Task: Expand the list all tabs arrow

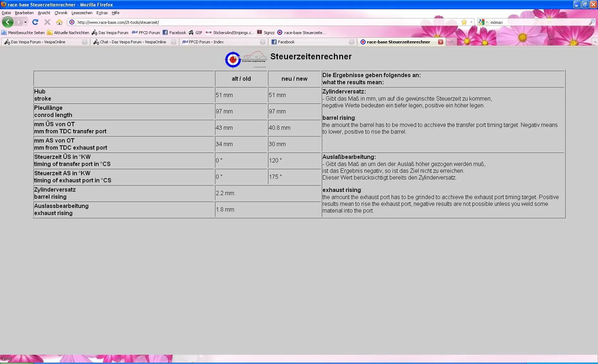Action: click(x=594, y=42)
